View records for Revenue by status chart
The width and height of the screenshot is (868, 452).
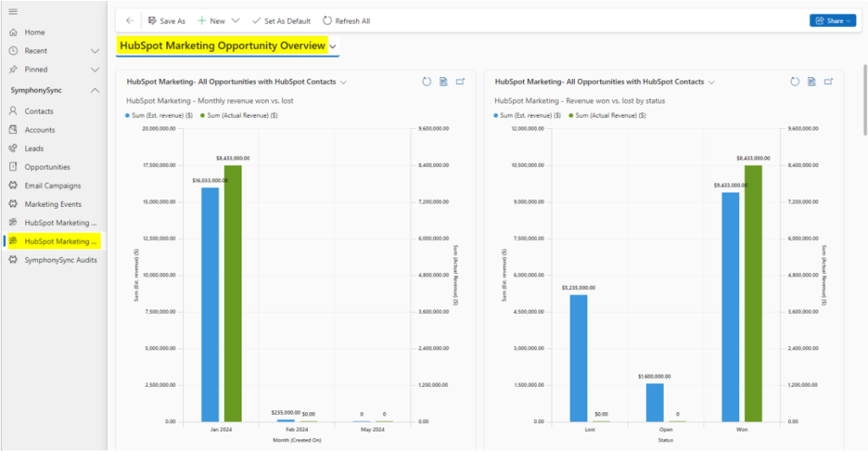pos(811,82)
